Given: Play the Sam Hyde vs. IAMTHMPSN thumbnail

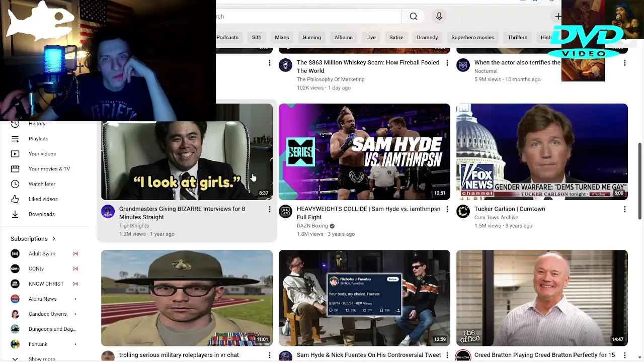Looking at the screenshot, I should tap(364, 152).
